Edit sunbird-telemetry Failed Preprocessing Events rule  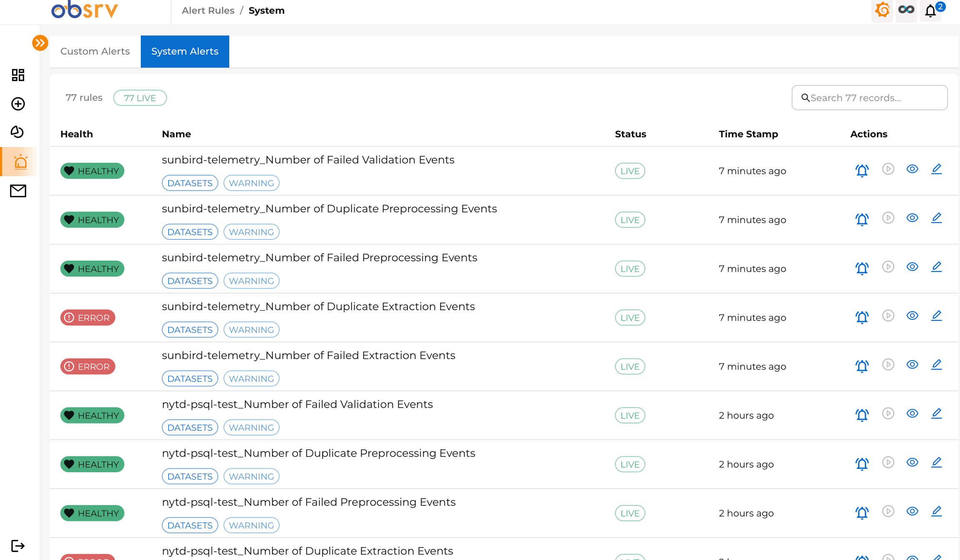[936, 267]
